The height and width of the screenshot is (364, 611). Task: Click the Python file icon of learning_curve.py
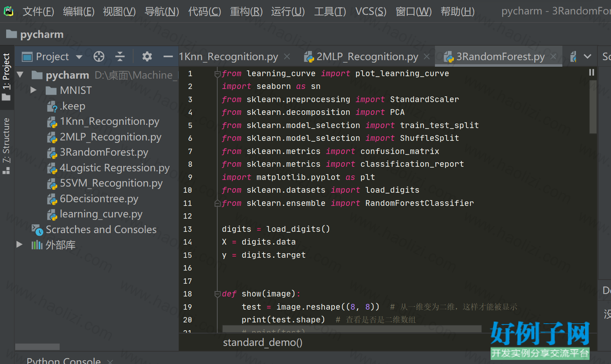click(52, 215)
